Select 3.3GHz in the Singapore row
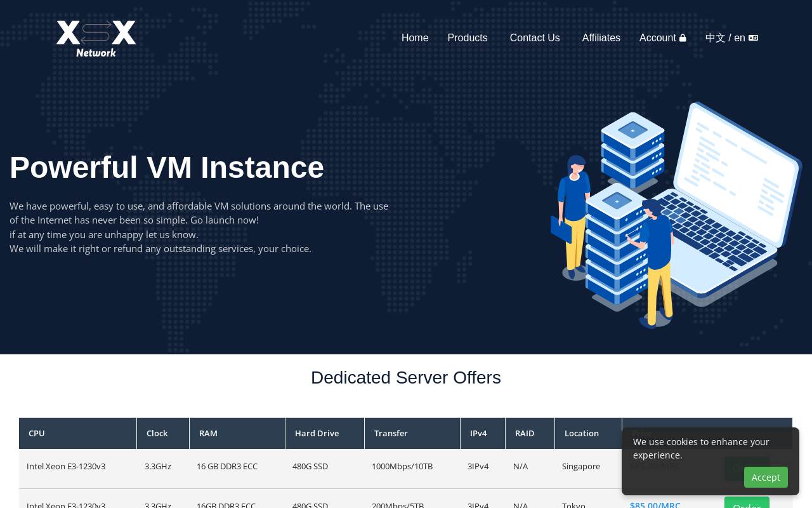 tap(158, 466)
